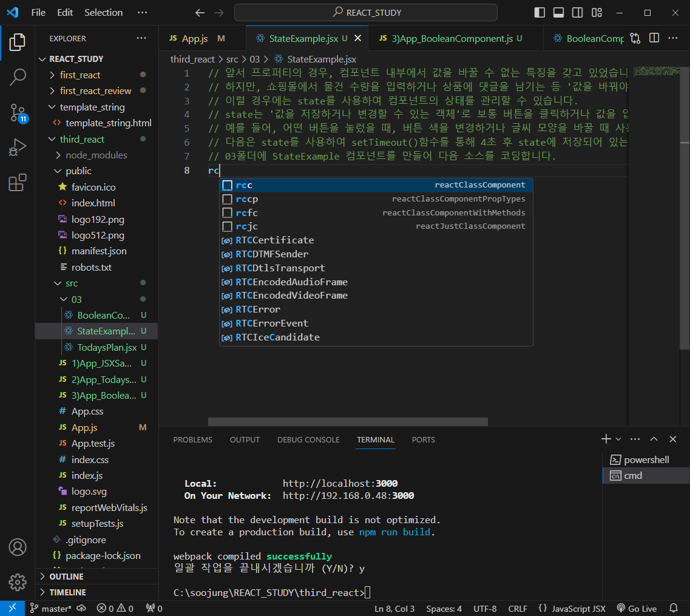Screen dimensions: 690x616
Task: Switch to the OUTPUT panel tab
Action: (x=245, y=439)
